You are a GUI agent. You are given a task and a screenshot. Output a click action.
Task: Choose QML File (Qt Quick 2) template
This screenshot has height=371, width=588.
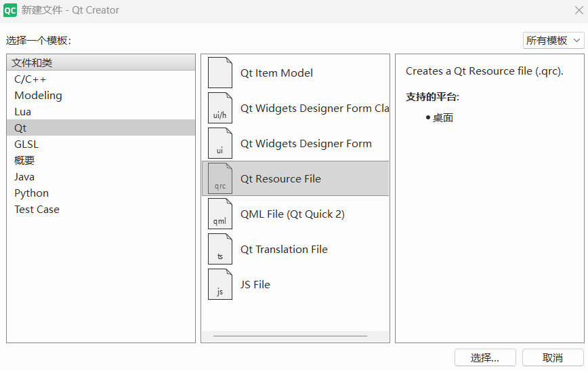click(x=295, y=214)
